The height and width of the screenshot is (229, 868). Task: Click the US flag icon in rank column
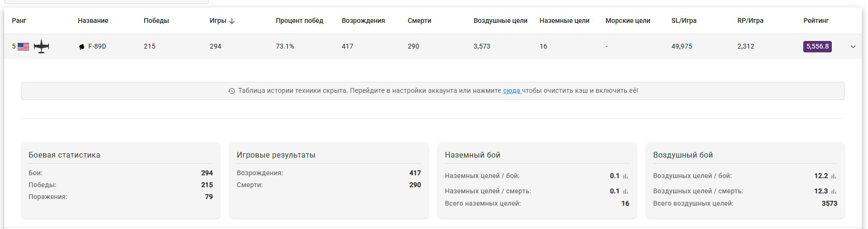[x=23, y=47]
